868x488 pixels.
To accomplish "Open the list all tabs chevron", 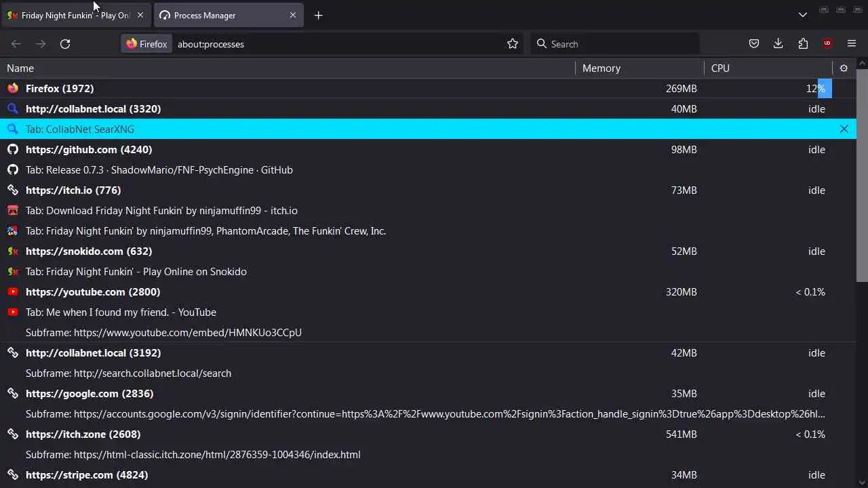I will click(803, 15).
